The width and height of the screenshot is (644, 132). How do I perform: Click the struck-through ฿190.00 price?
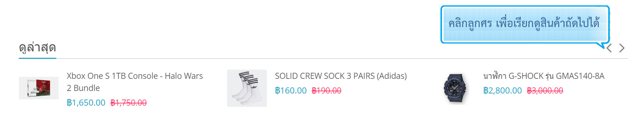(x=326, y=91)
